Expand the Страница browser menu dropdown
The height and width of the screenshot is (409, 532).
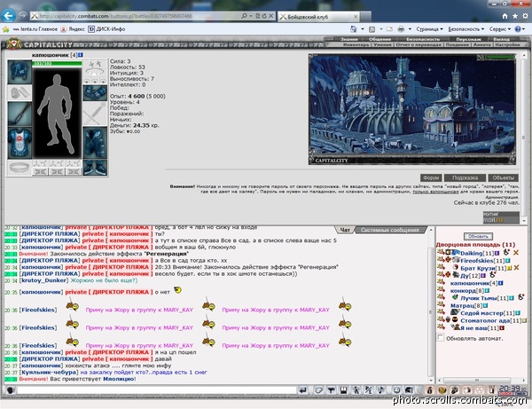[429, 29]
